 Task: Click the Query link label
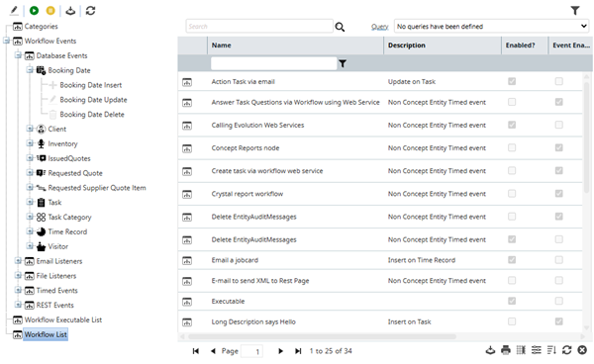click(379, 27)
